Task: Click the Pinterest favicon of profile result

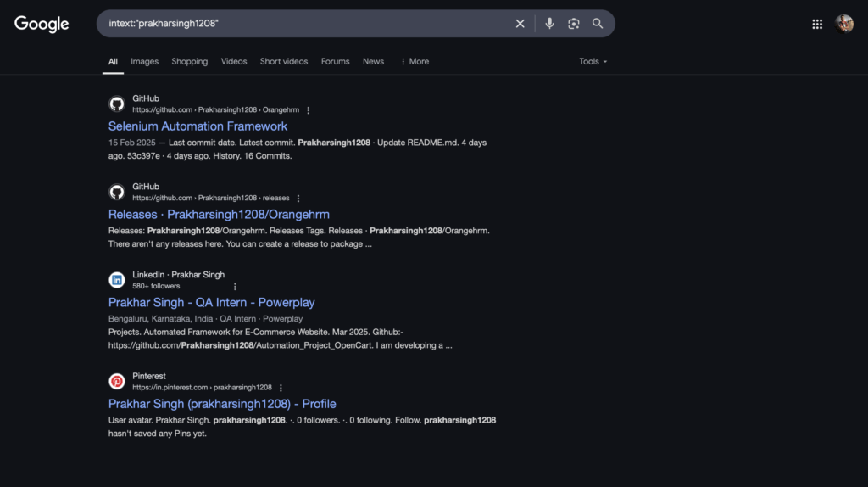Action: coord(117,381)
